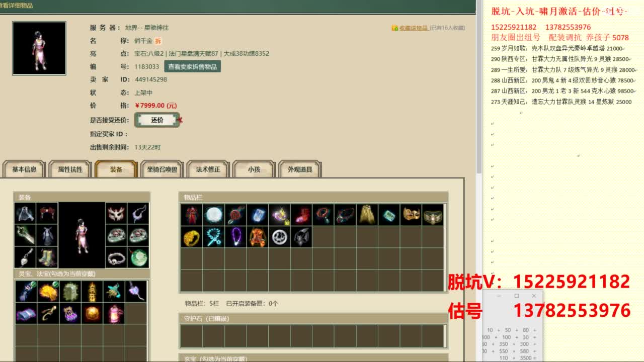Click the document line starting 290 陕西专区
This screenshot has height=362, width=644.
(561, 59)
